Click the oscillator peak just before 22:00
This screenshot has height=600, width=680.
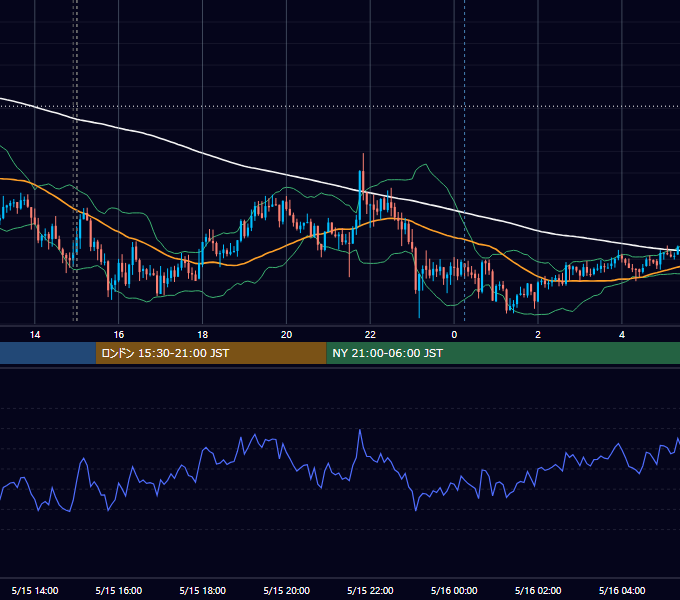click(360, 430)
